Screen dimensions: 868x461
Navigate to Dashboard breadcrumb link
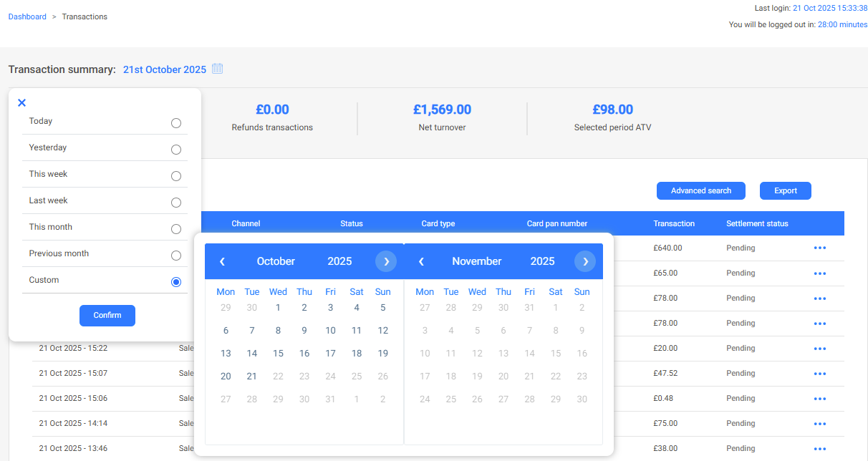point(27,16)
